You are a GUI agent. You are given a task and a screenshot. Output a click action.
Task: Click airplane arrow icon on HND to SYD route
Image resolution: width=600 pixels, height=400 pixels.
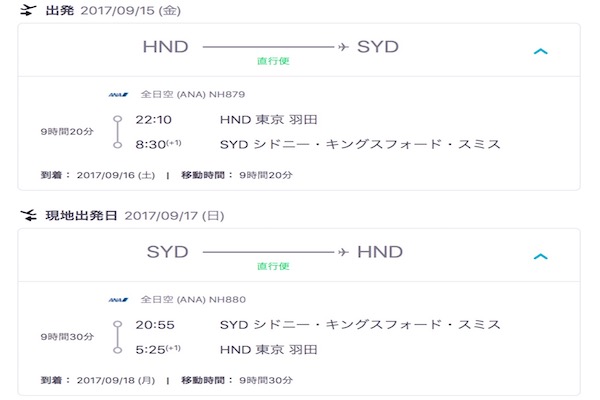tap(343, 47)
